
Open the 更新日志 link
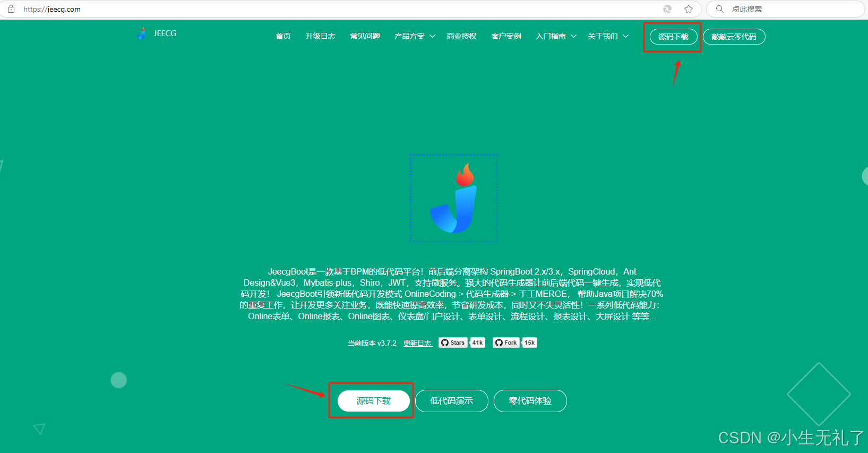pyautogui.click(x=418, y=343)
